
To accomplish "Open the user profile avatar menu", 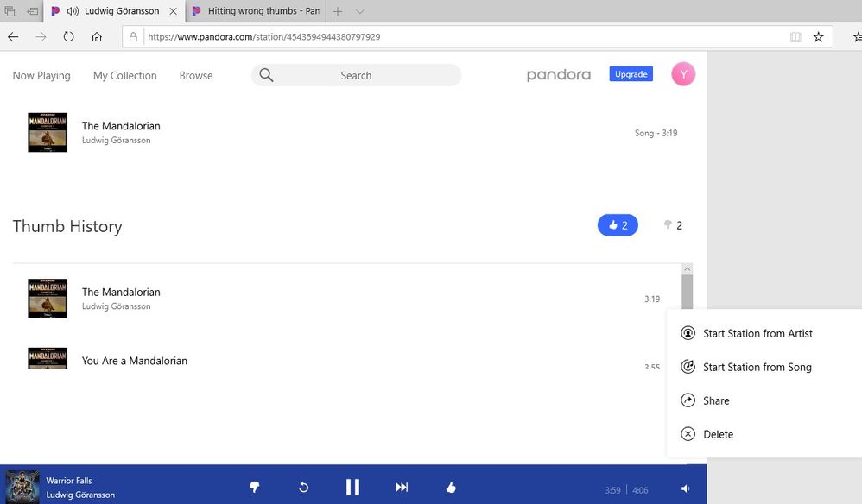I will (683, 74).
